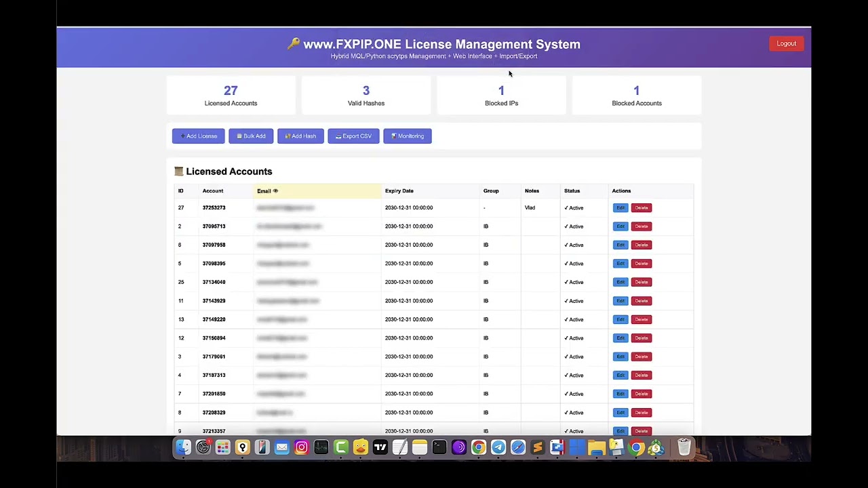Click the Export CSV button
Image resolution: width=868 pixels, height=488 pixels.
tap(353, 136)
